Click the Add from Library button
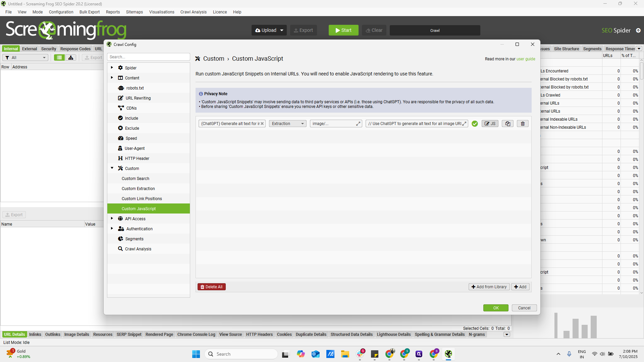The image size is (644, 362). (x=489, y=287)
